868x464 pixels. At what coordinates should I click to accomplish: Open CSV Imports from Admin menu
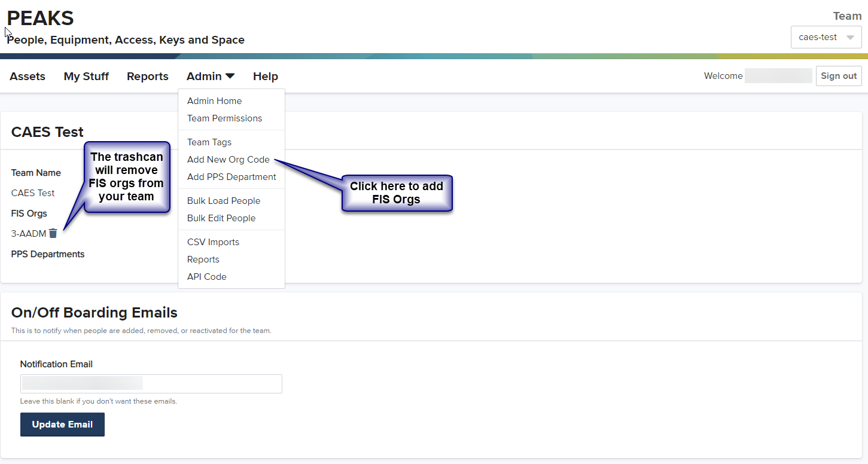tap(213, 242)
